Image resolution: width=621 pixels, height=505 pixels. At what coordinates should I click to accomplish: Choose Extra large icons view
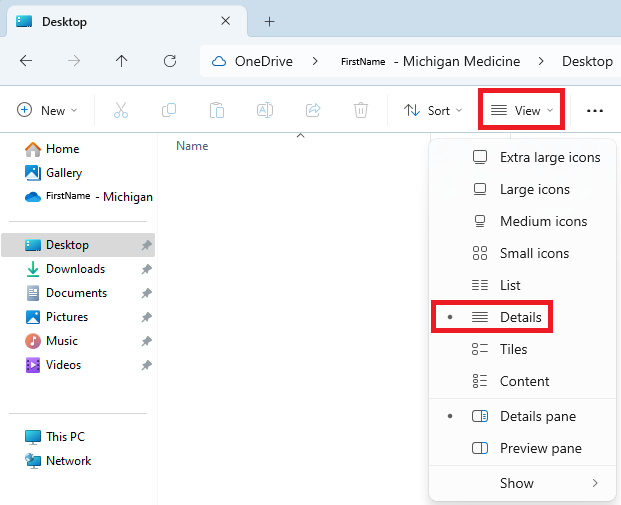pos(549,157)
